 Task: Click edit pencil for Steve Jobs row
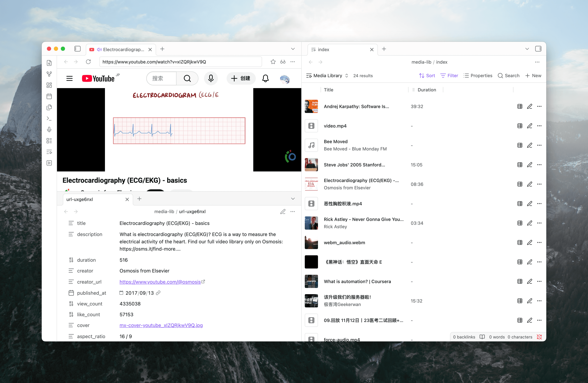click(529, 165)
